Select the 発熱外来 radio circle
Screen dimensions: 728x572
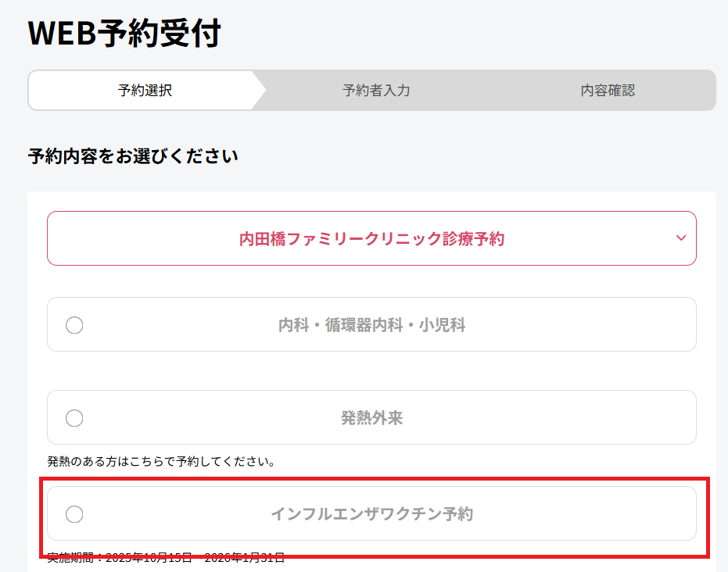tap(74, 418)
